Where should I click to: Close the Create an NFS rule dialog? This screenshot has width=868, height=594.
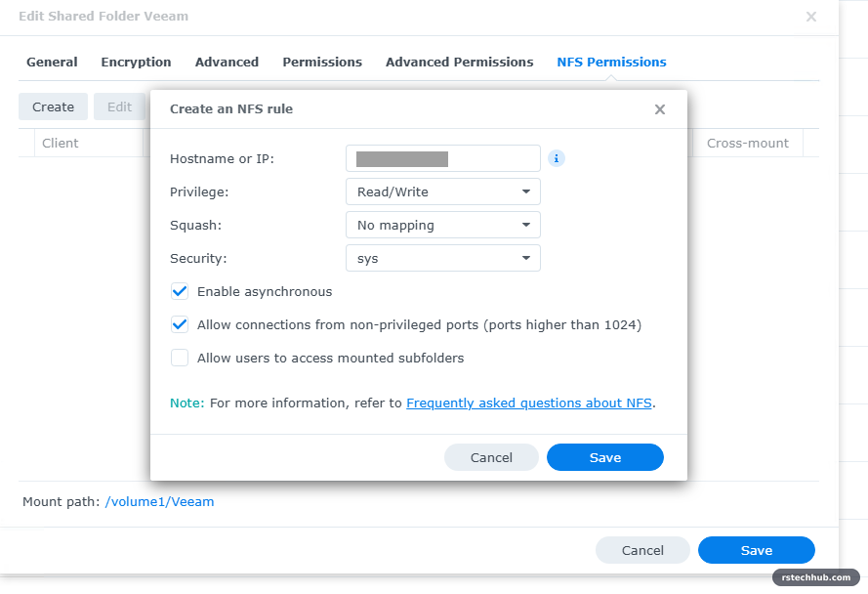point(660,109)
